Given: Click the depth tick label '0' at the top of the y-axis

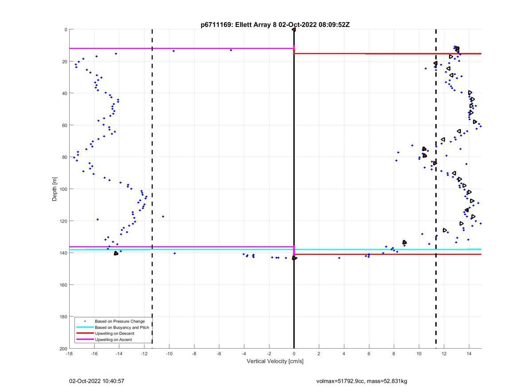Looking at the screenshot, I should pos(66,30).
